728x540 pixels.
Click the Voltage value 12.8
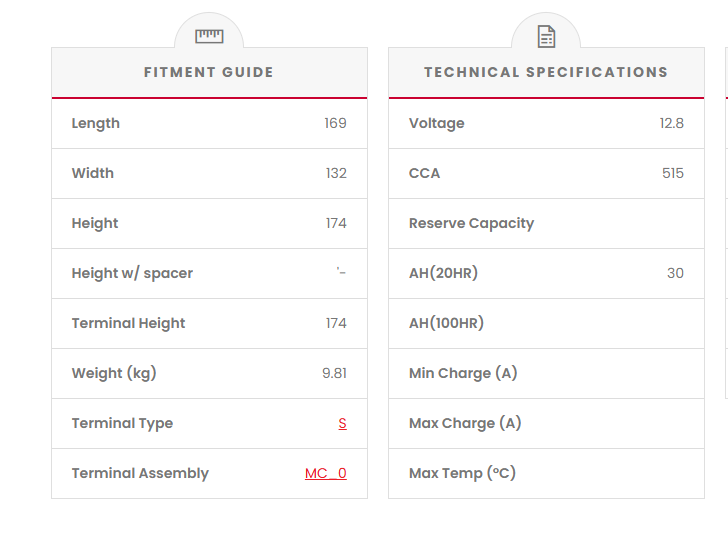click(671, 123)
